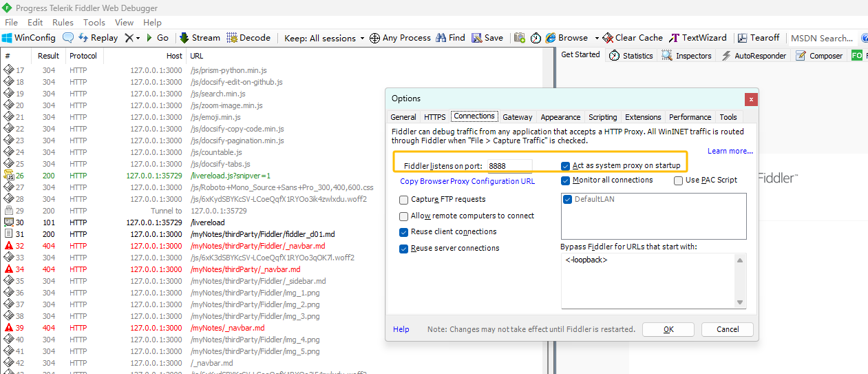Open the File menu
This screenshot has height=374, width=868.
(x=12, y=23)
